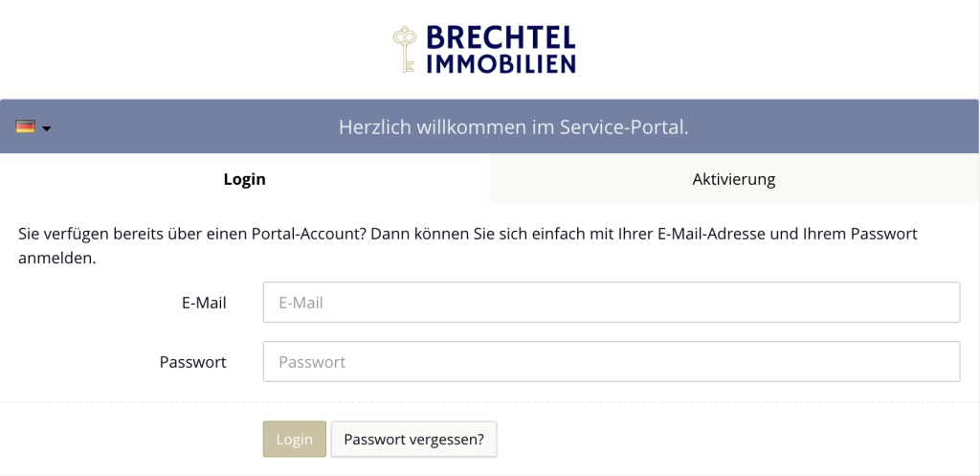980x476 pixels.
Task: Click the golden key logo icon
Action: click(406, 49)
